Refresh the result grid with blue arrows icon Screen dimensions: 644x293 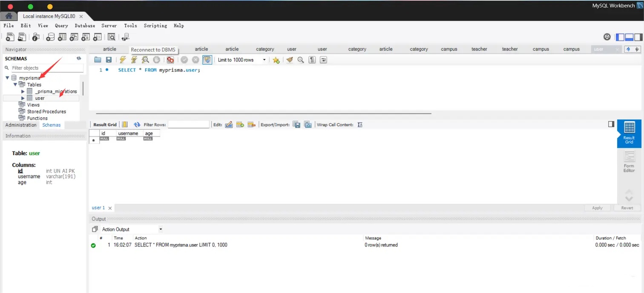pyautogui.click(x=137, y=125)
